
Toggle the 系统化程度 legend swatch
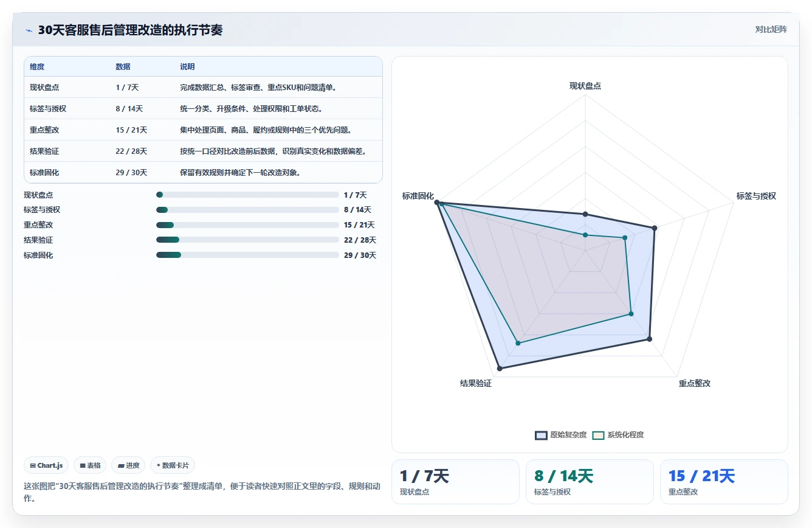point(598,435)
